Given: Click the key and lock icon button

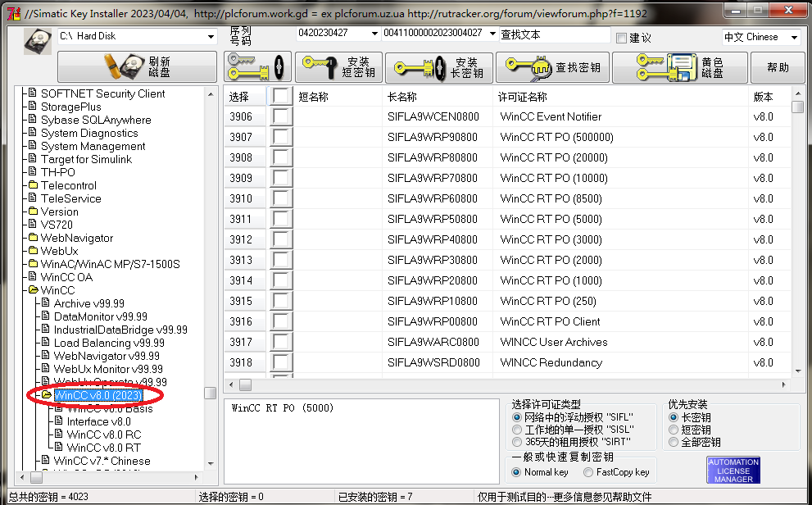Looking at the screenshot, I should click(256, 67).
